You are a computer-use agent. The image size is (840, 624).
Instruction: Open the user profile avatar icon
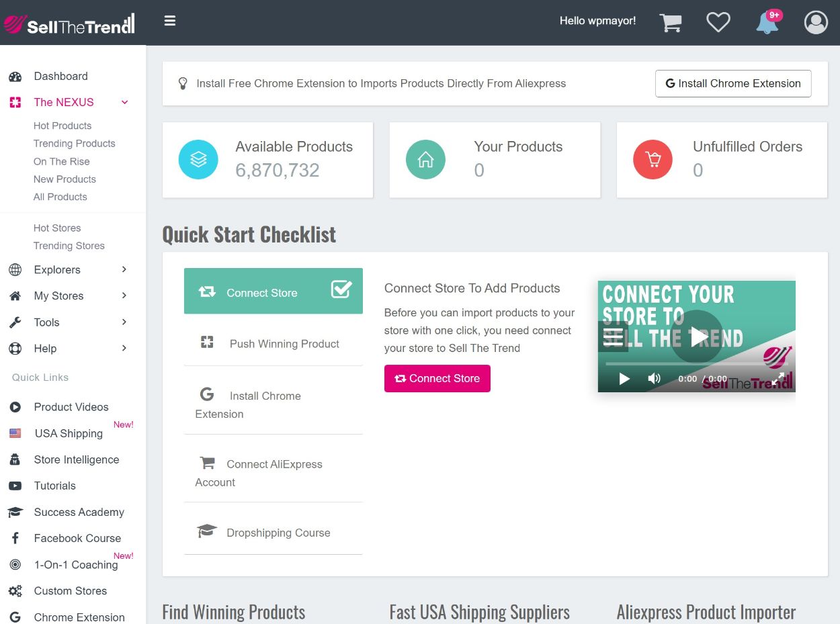point(816,22)
